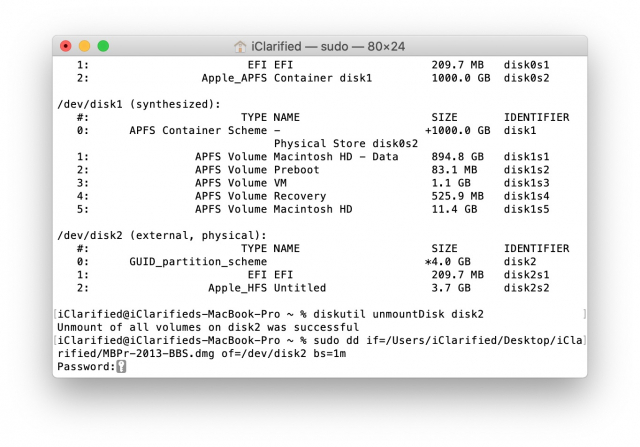Click the APFS Volume Preboot row
Viewport: 640px width, 447px height.
(313, 170)
